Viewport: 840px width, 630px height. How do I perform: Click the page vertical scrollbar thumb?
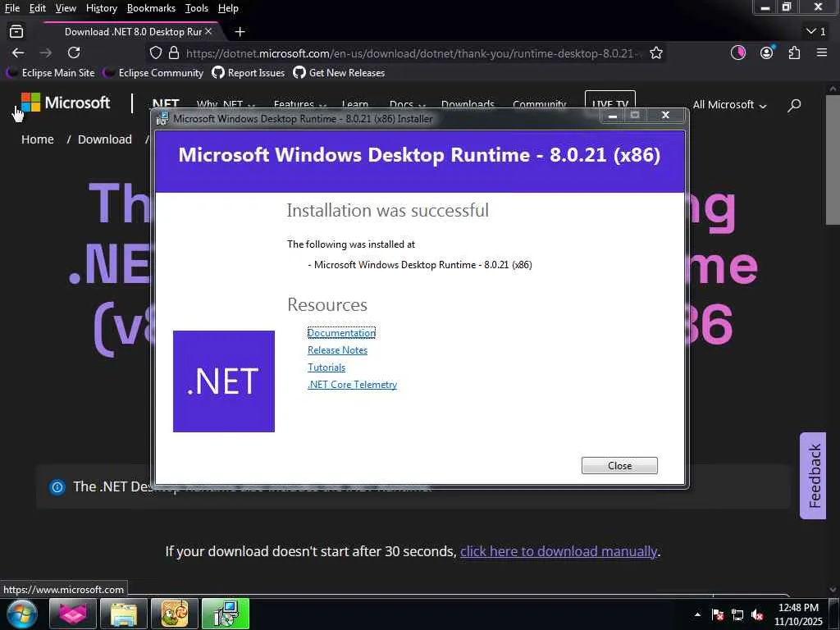point(833,160)
